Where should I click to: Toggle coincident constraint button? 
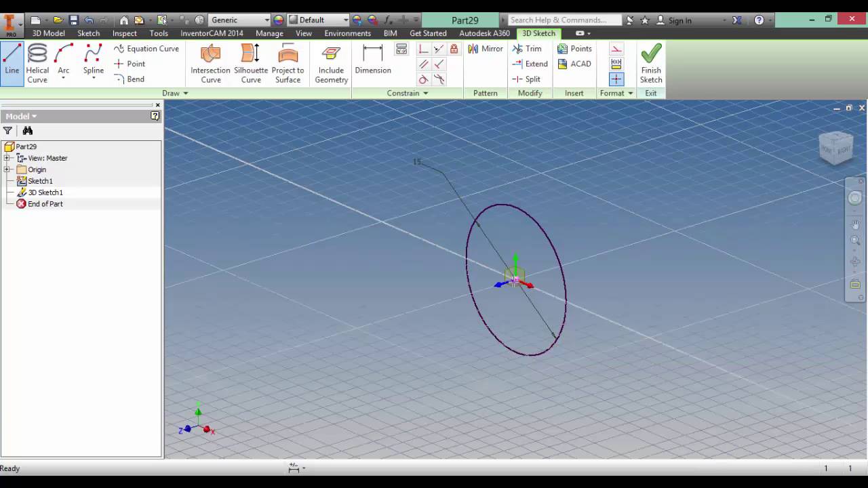click(423, 49)
